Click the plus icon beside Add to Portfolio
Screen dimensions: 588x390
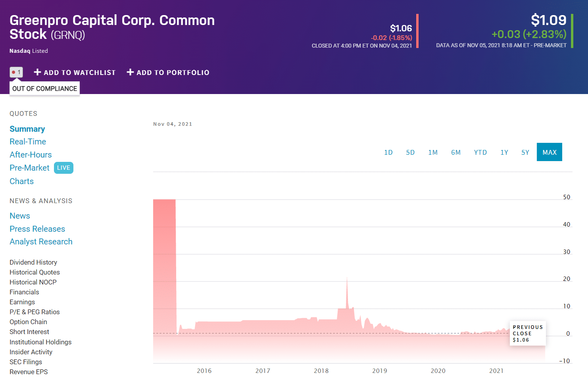pyautogui.click(x=130, y=72)
